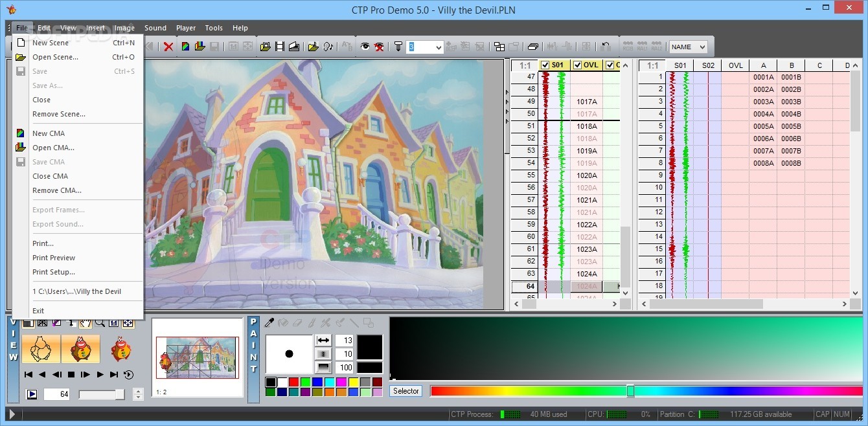Click the blue play preview icon
Screen dimensions: 868x426
pyautogui.click(x=32, y=394)
